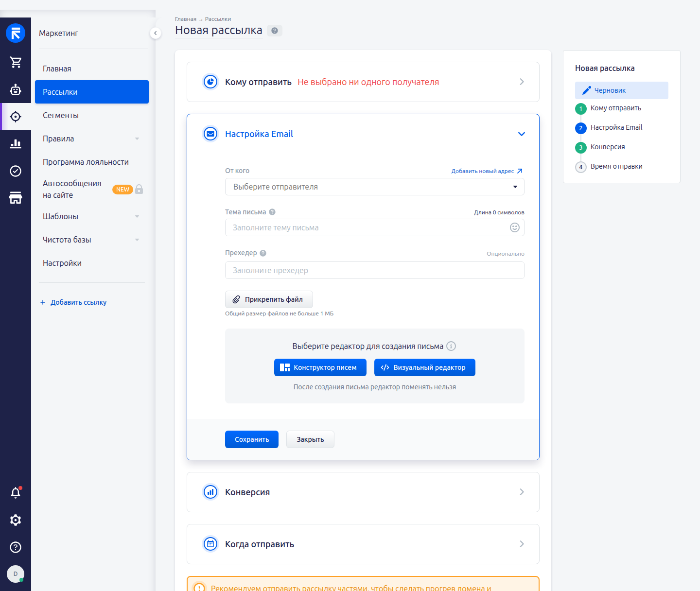This screenshot has width=700, height=591.
Task: Follow the Добавить новый адрес link
Action: pyautogui.click(x=487, y=171)
